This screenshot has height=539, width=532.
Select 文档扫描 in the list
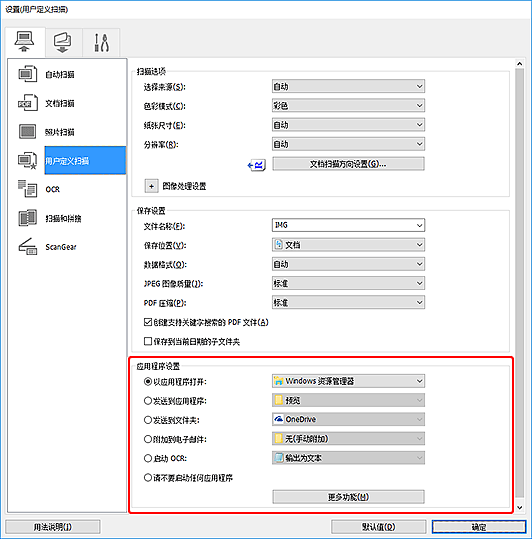pos(60,103)
